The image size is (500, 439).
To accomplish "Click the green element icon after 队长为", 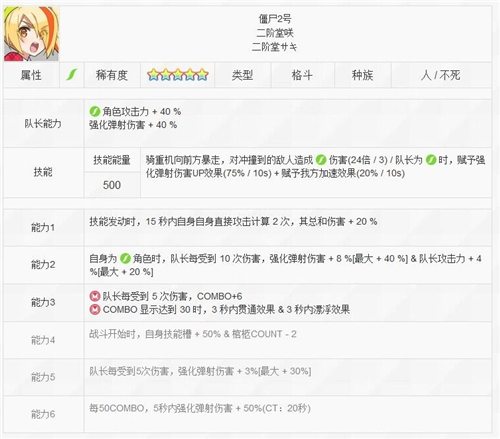I will 431,160.
